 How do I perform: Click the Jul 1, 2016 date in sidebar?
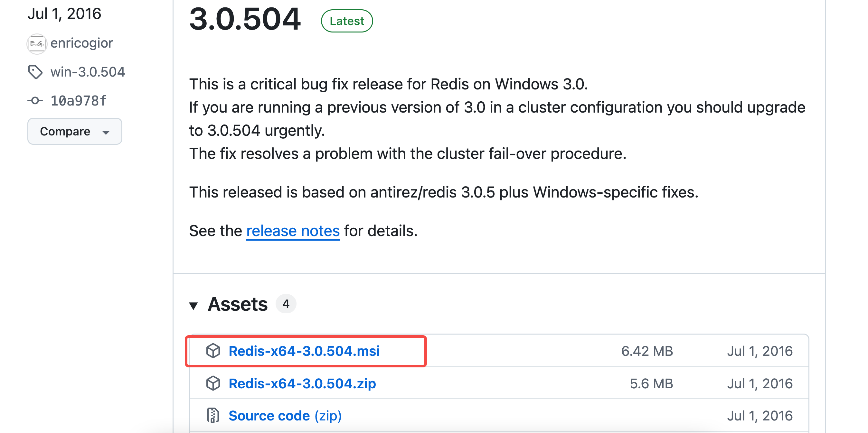coord(64,14)
